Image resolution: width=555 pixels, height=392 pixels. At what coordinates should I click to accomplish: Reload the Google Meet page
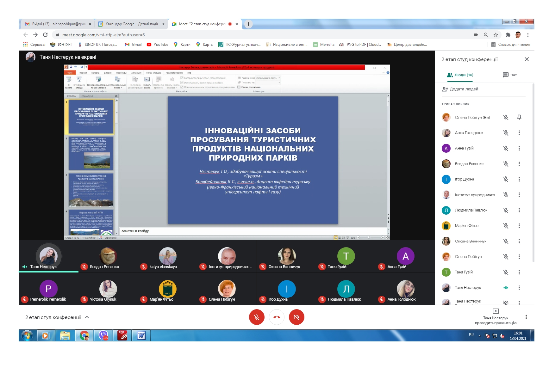point(45,35)
